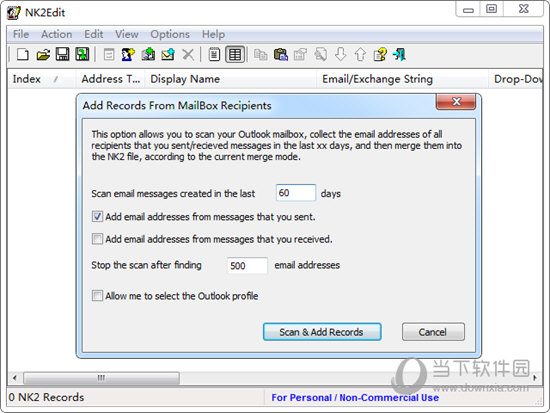
Task: Enable add addresses from received messages
Action: pos(97,239)
